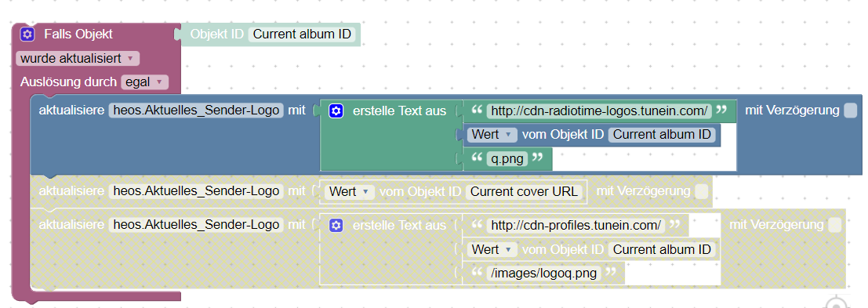Toggle mit Verzögerung checkbox on Current cover URL row
Viewport: 868px width, 308px height.
[x=701, y=192]
